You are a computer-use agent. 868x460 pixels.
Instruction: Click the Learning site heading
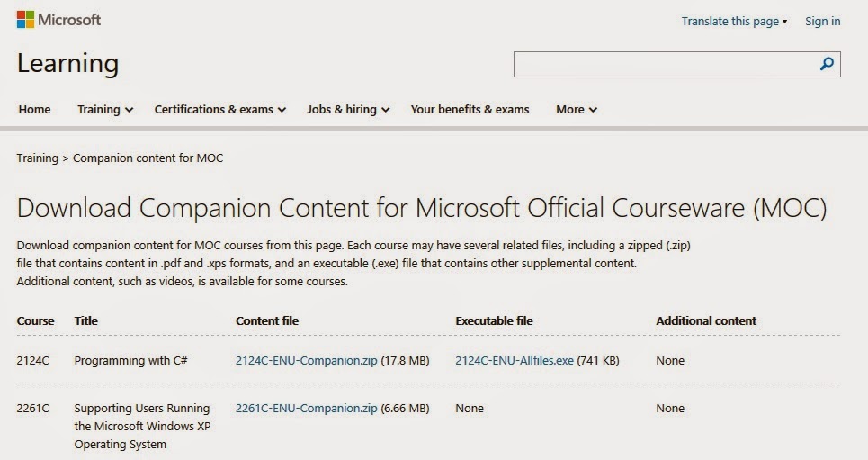coord(67,63)
